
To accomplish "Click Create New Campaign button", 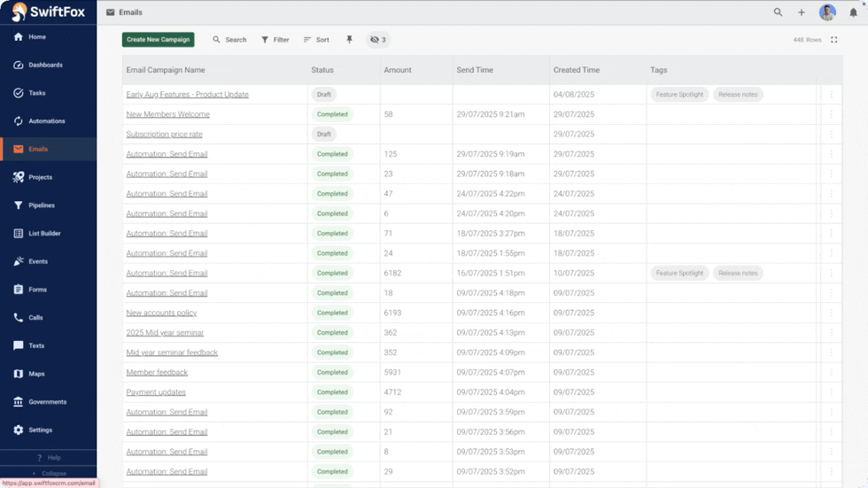I will 158,39.
